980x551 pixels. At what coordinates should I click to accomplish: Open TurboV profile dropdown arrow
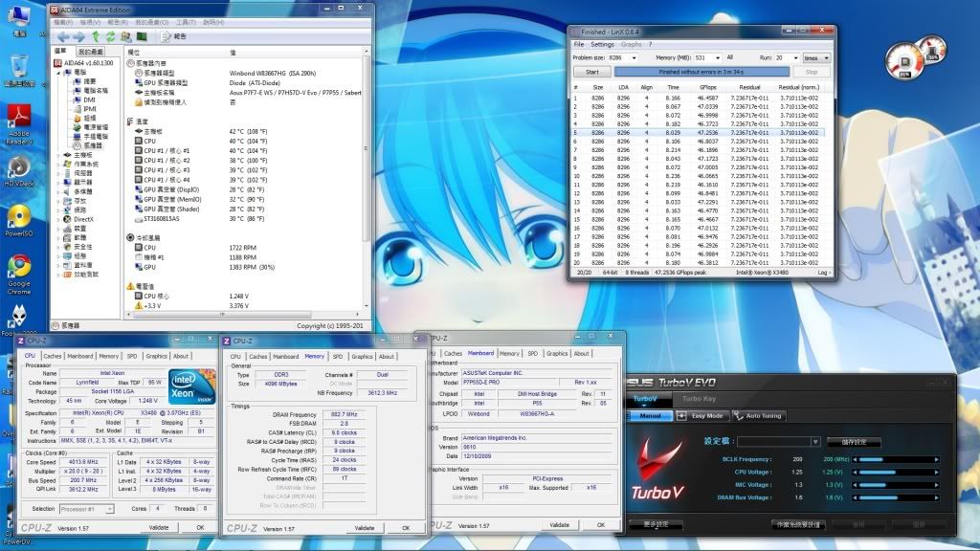815,442
